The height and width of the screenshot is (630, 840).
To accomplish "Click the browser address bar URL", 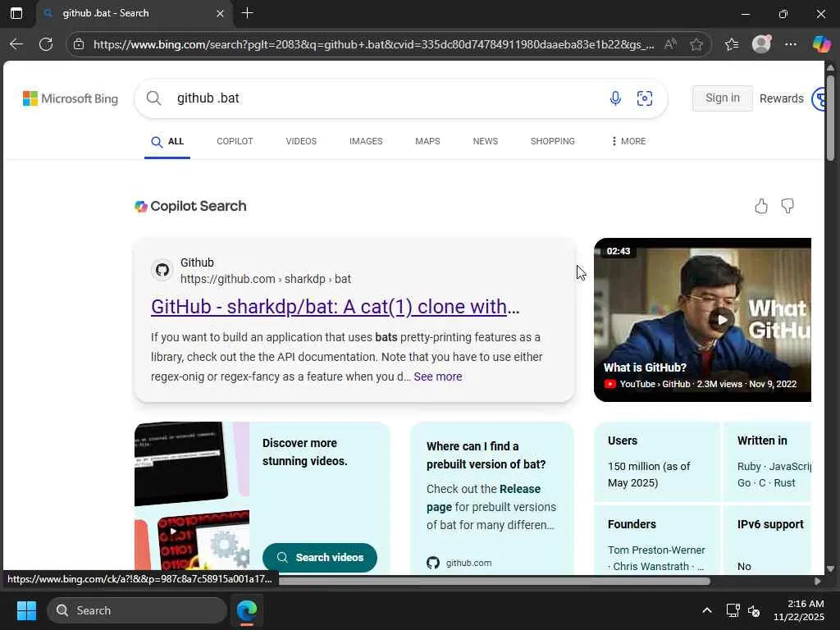I will click(x=373, y=44).
